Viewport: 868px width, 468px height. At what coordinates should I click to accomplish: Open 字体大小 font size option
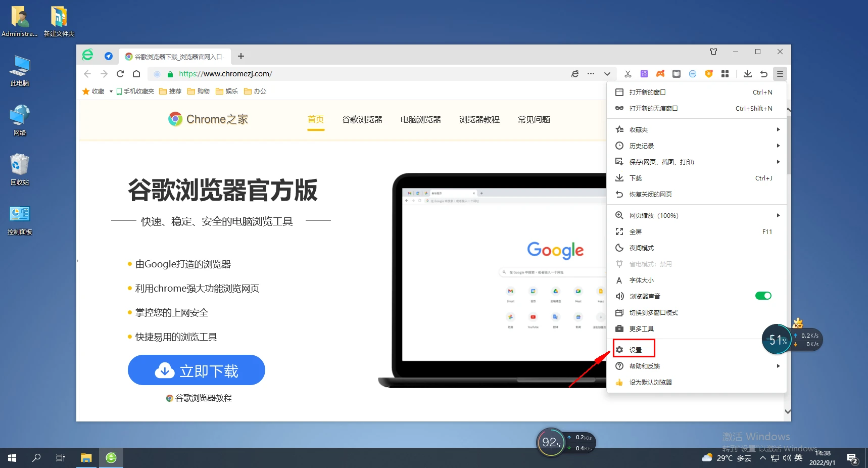point(697,280)
